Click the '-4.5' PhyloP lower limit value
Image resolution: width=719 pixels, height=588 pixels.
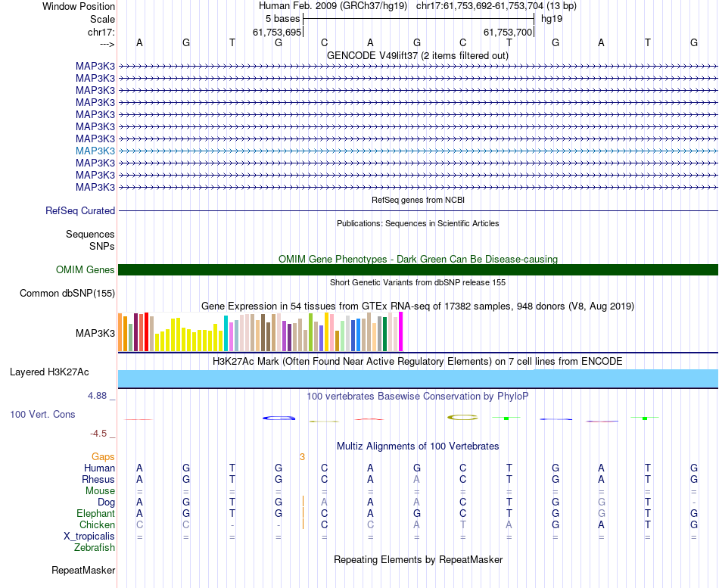tap(98, 434)
